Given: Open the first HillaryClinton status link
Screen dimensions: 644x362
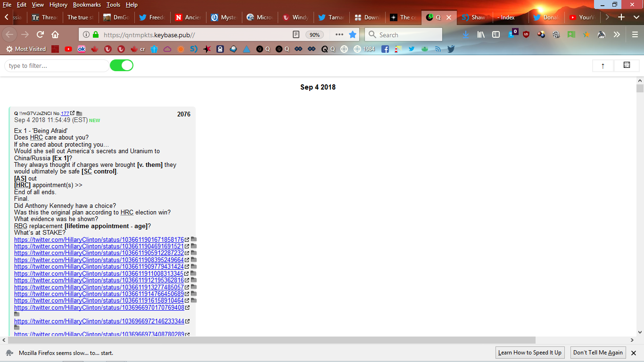Looking at the screenshot, I should tap(99, 239).
